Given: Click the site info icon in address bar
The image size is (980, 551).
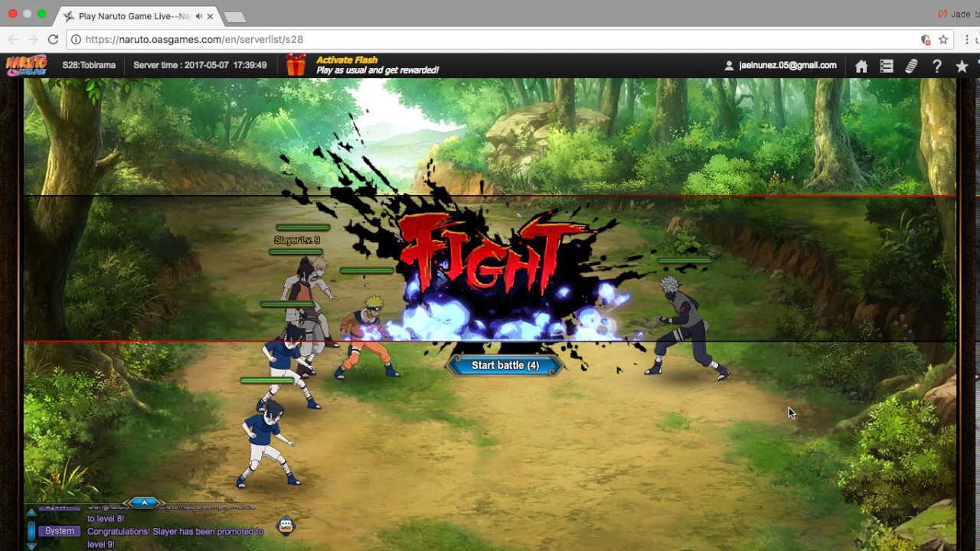Looking at the screenshot, I should point(76,39).
